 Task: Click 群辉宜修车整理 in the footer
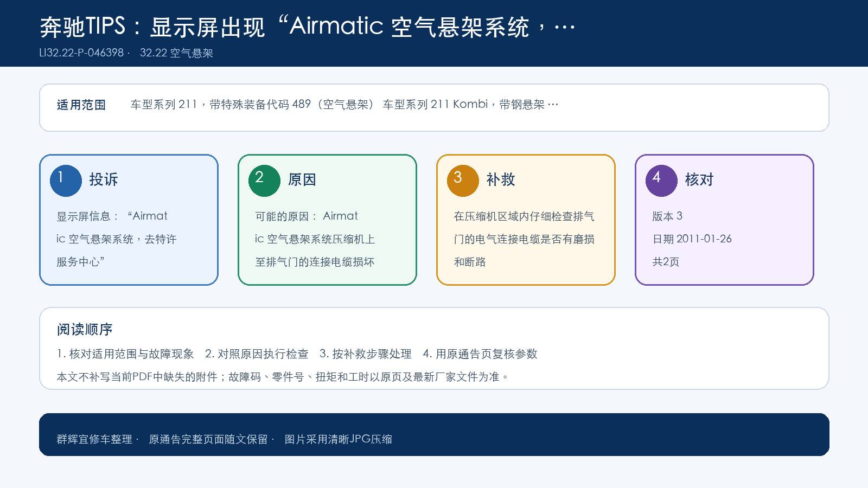[94, 439]
